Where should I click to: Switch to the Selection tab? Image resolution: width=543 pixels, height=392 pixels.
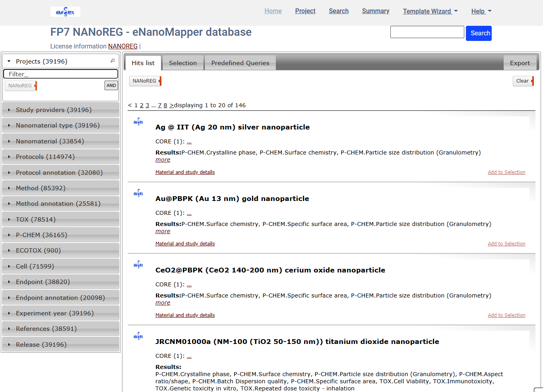tap(183, 63)
